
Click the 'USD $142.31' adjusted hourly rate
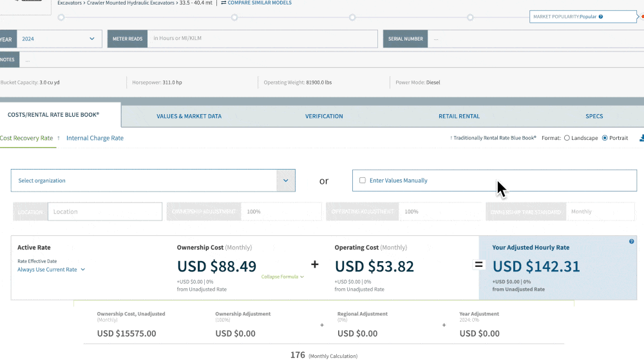point(536,266)
